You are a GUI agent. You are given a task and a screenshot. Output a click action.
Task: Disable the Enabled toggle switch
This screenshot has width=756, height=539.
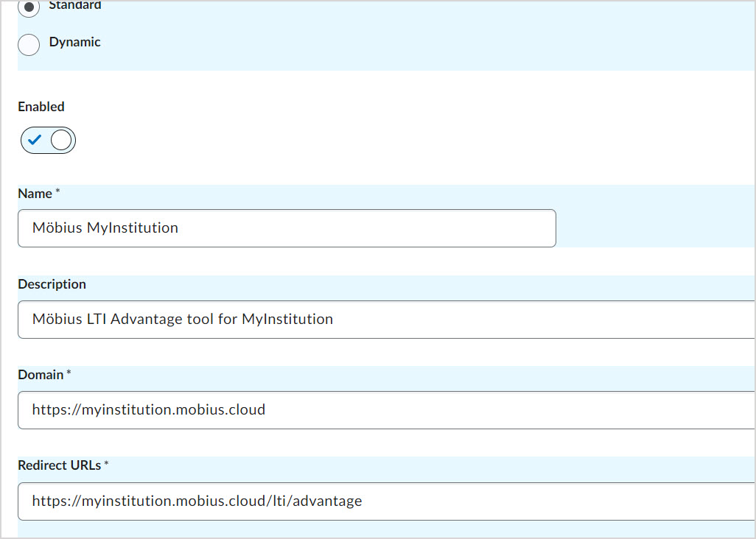[x=48, y=140]
